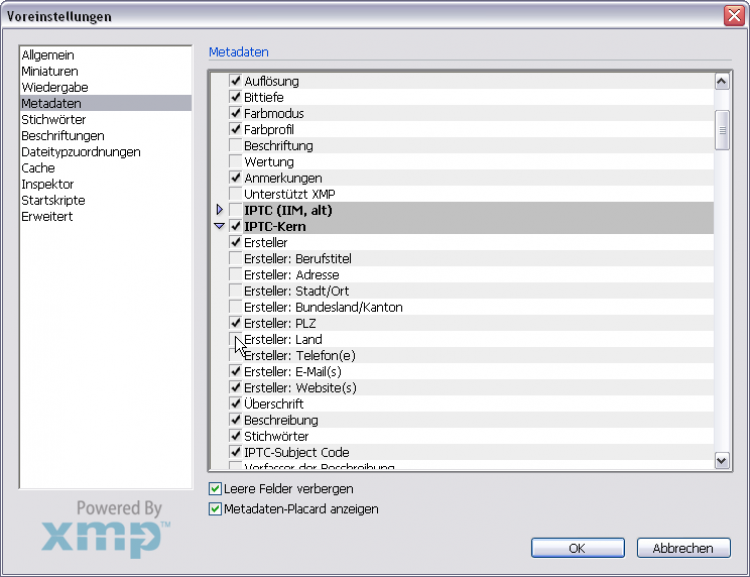
Task: Close the Voreinstellungen dialog with X
Action: (733, 16)
